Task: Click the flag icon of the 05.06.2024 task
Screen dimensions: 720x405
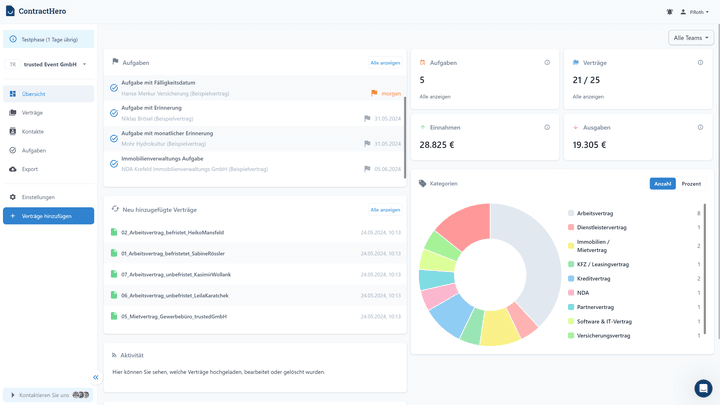Action: pos(367,169)
